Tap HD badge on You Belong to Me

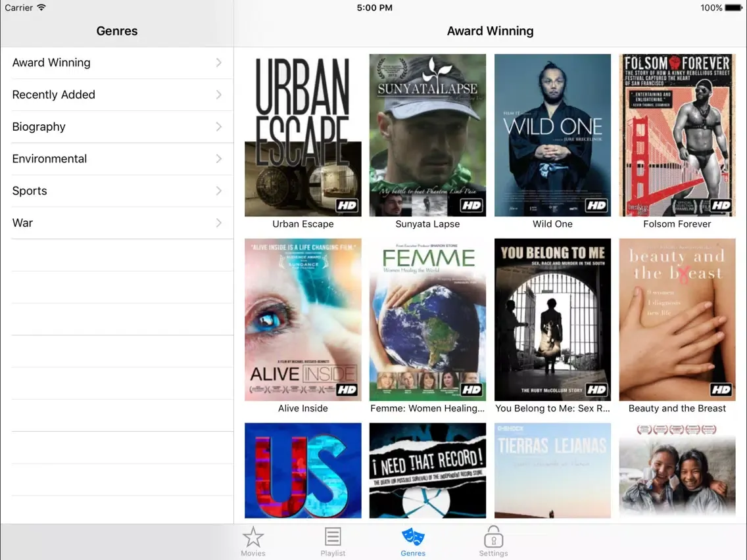pyautogui.click(x=596, y=390)
